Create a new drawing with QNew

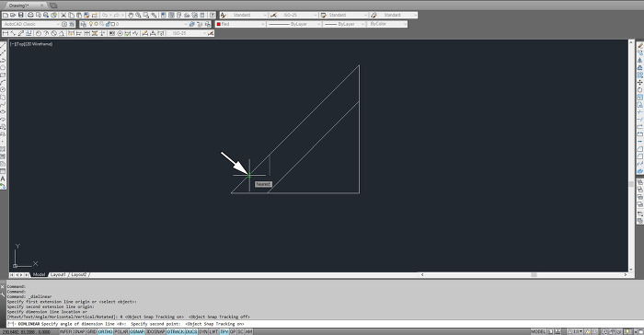click(x=6, y=16)
